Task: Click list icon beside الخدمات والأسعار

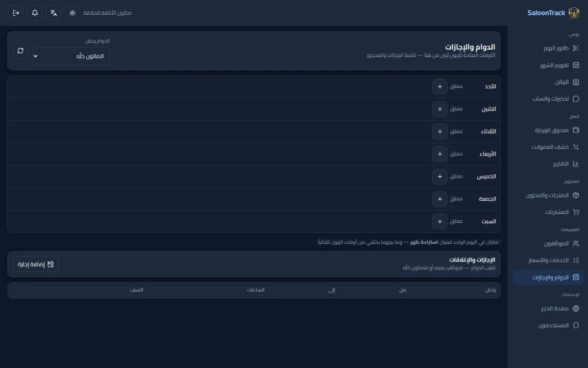Action: coord(576,260)
